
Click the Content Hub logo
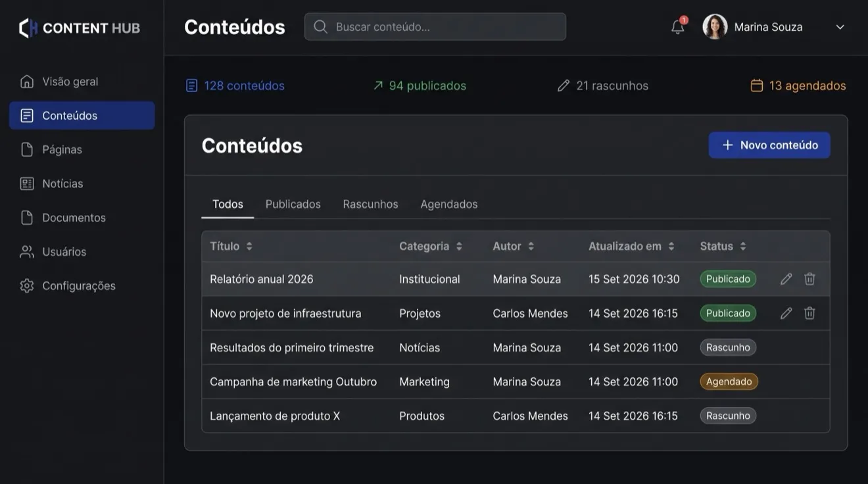(80, 28)
